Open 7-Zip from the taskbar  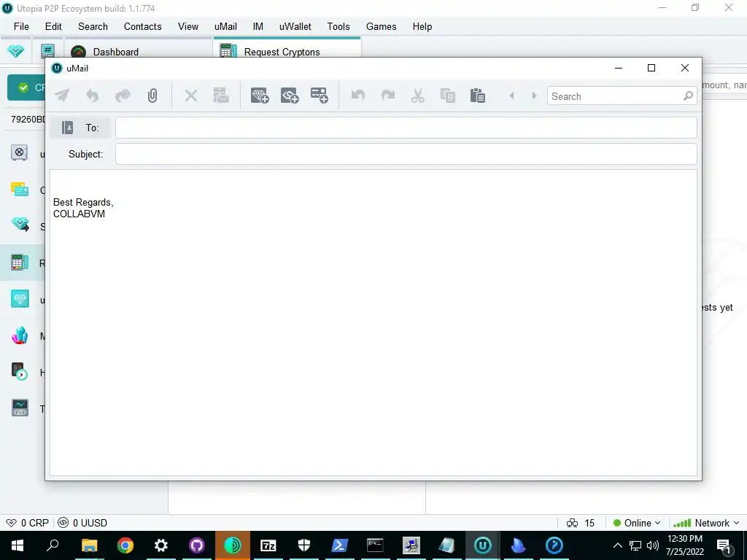point(268,545)
